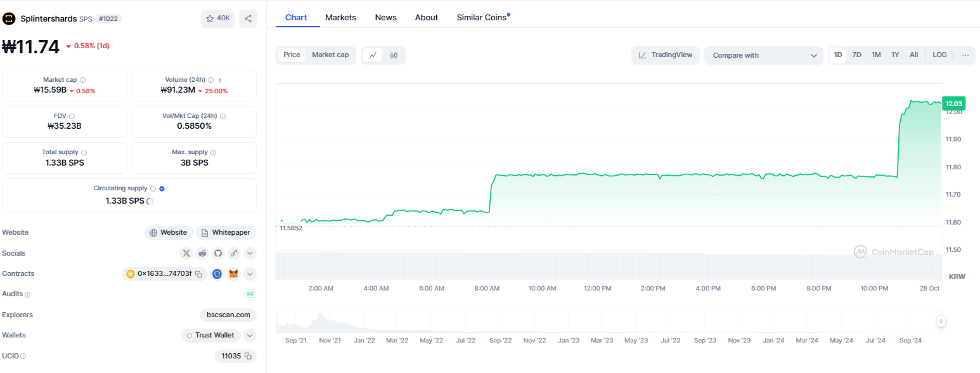
Task: Open the project Website link
Action: pos(169,233)
